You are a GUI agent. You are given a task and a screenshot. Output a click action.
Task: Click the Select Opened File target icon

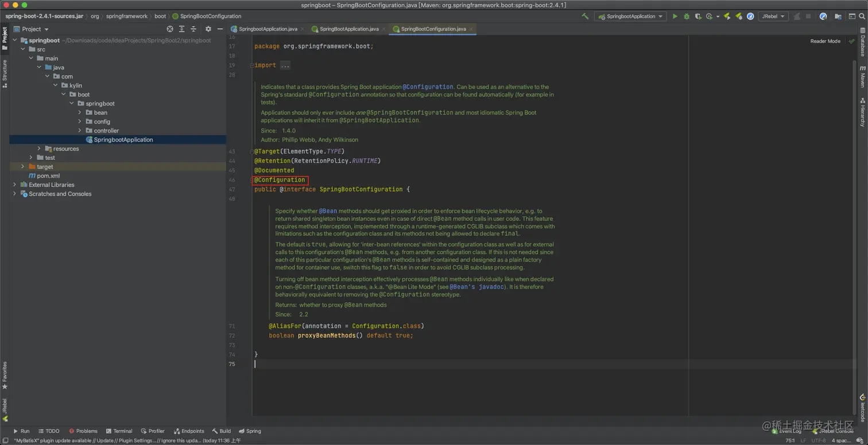tap(170, 29)
